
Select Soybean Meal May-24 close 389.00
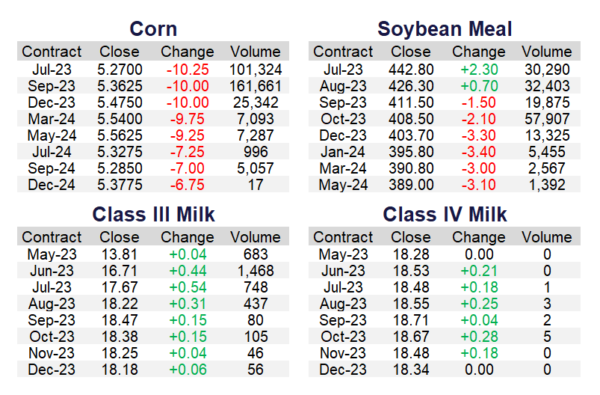click(x=411, y=185)
